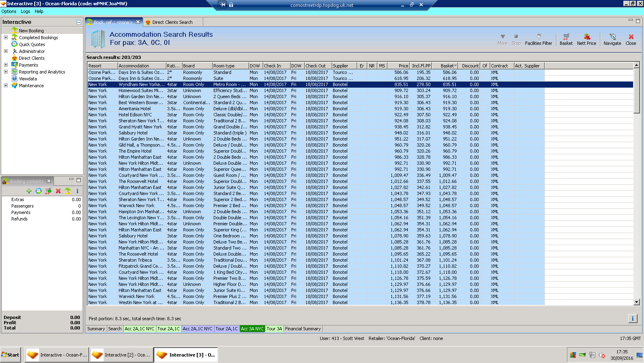Select Wyndham New Yorker row
This screenshot has height=363, width=644.
(x=360, y=84)
